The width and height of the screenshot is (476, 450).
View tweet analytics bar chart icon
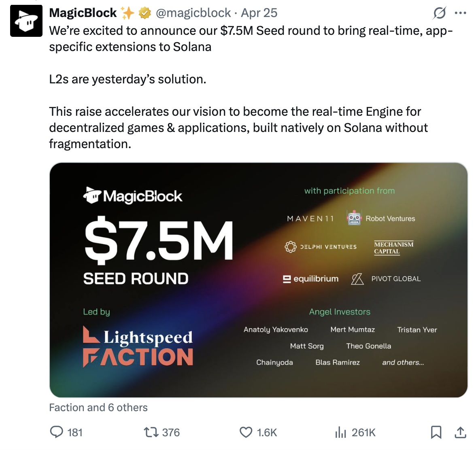click(x=340, y=433)
